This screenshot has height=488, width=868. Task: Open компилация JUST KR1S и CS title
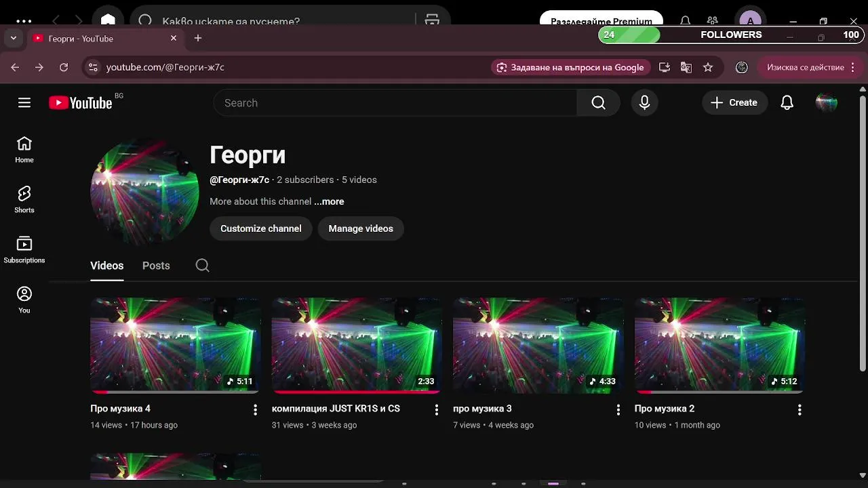(336, 409)
